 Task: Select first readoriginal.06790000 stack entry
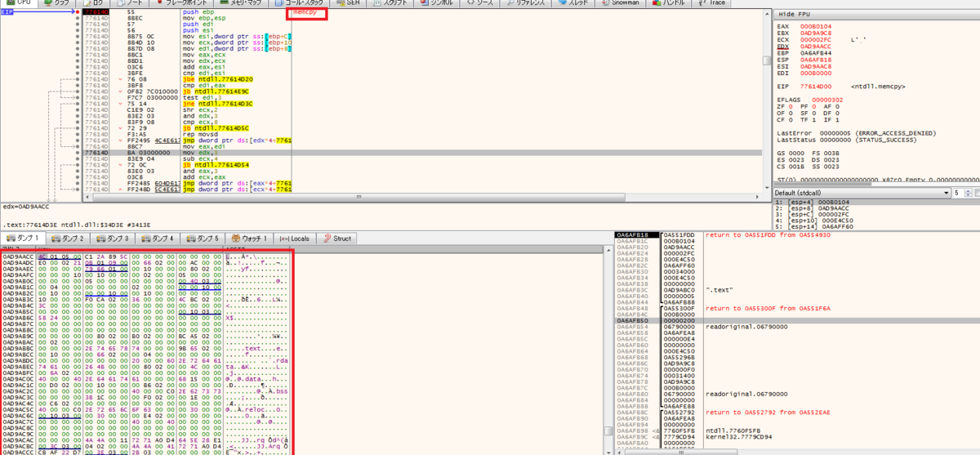tap(796, 327)
